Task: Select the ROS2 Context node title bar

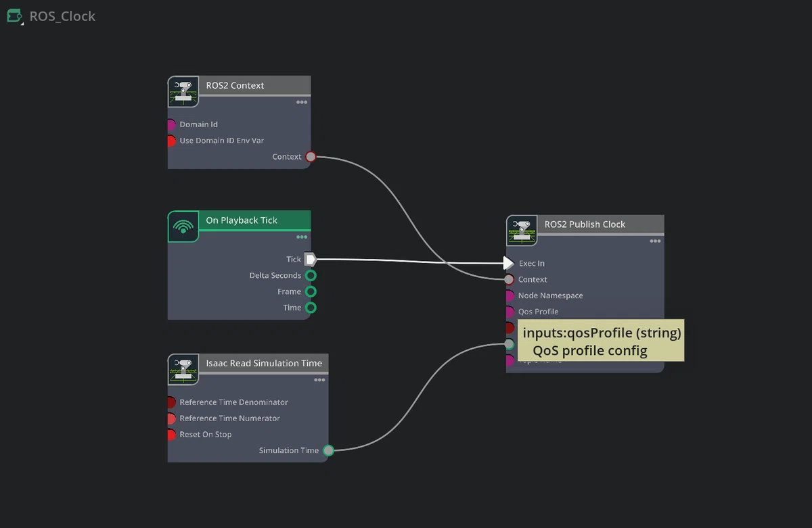Action: click(254, 85)
